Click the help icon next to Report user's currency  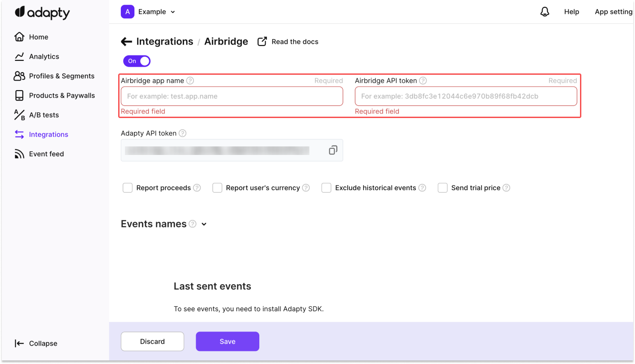(306, 188)
